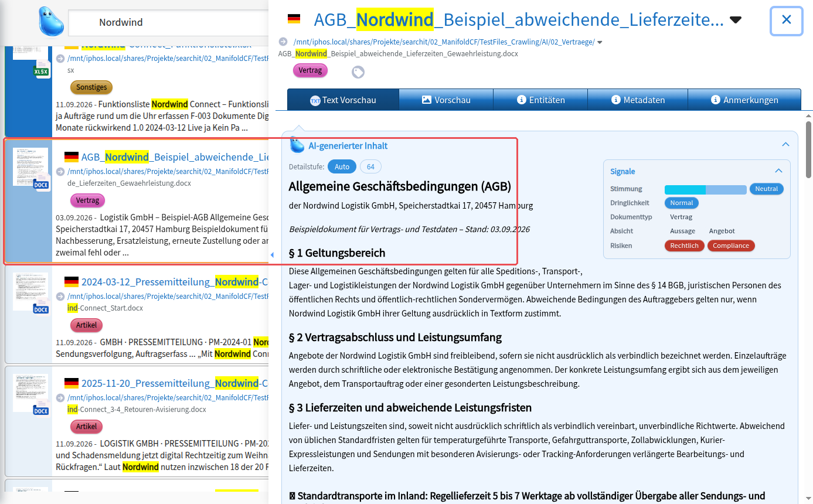The width and height of the screenshot is (813, 504).
Task: Click German flag in detail panel title
Action: (x=294, y=19)
